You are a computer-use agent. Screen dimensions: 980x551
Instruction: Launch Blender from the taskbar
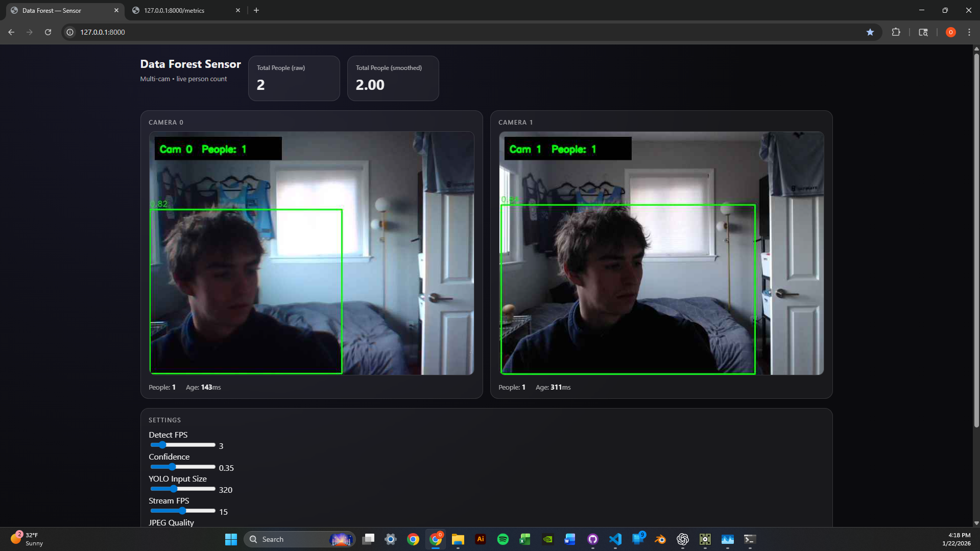pyautogui.click(x=660, y=539)
